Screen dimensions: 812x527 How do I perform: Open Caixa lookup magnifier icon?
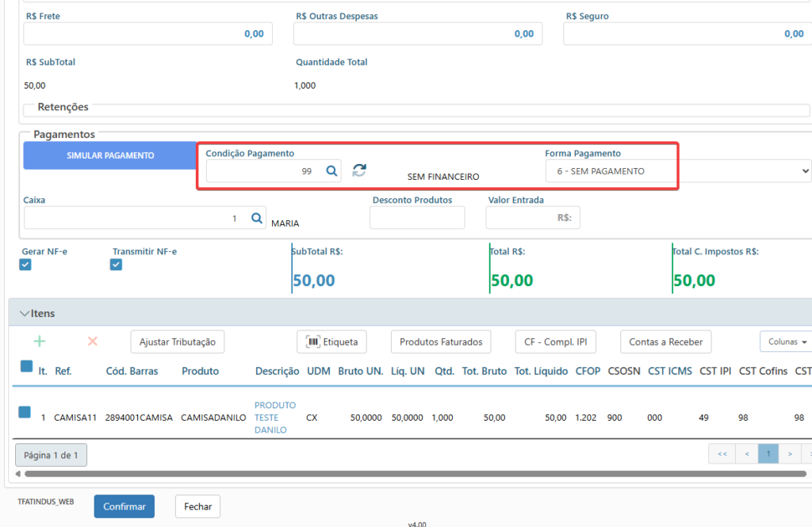pyautogui.click(x=256, y=218)
